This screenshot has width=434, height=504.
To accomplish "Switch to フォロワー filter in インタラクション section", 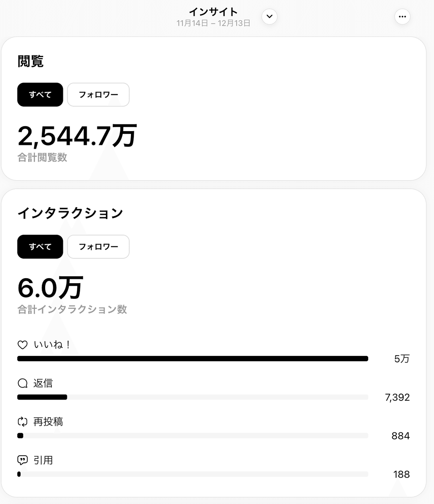I will 98,247.
